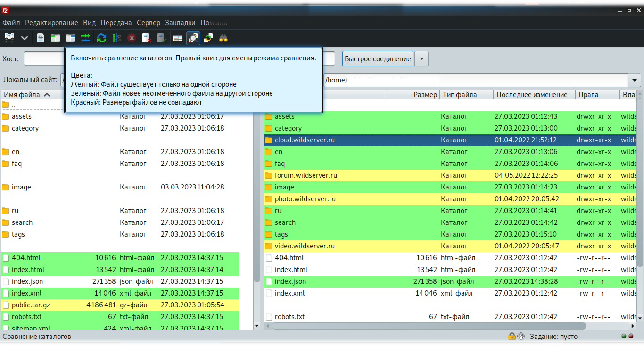The width and height of the screenshot is (644, 346).
Task: Click Задание: пусто queue status text
Action: pyautogui.click(x=553, y=337)
